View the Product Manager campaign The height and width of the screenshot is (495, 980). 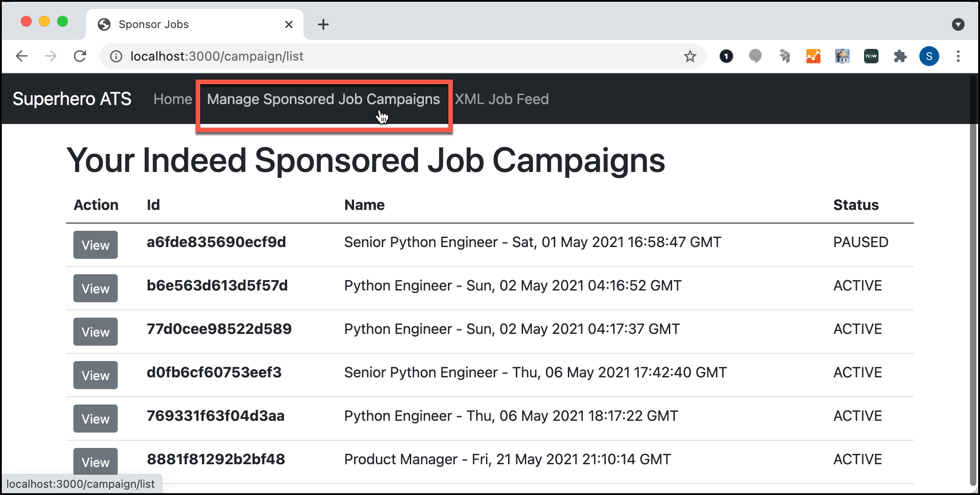coord(96,462)
